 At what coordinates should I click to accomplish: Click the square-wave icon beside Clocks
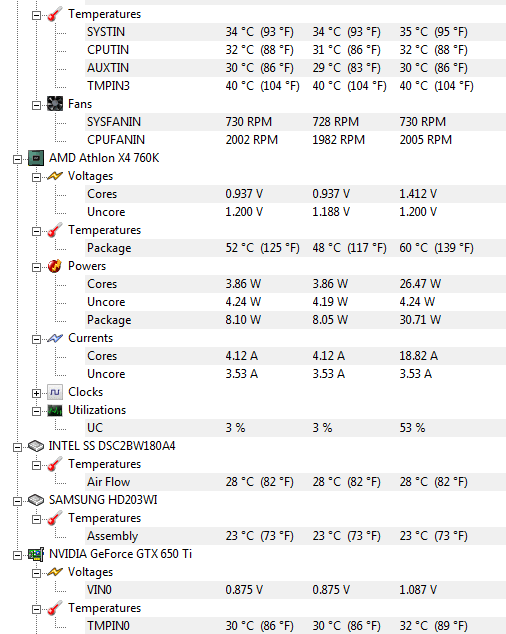(x=55, y=392)
